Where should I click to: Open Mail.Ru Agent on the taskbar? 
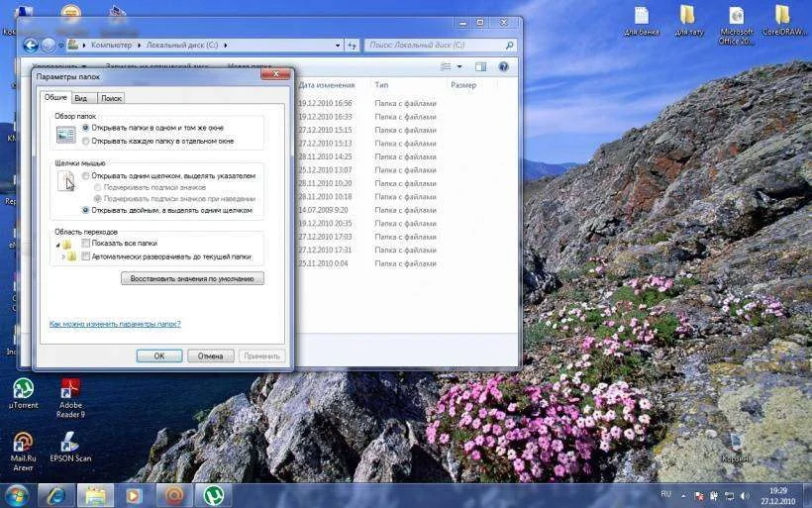174,495
